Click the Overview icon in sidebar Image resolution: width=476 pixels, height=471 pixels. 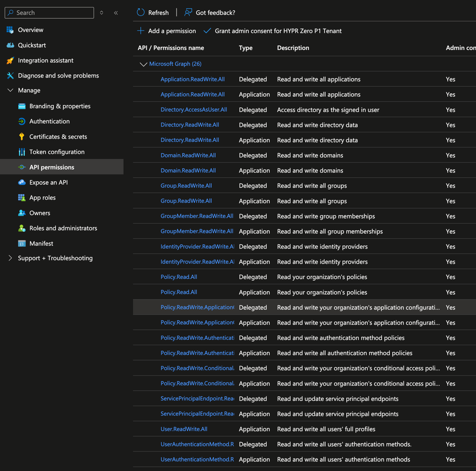(10, 30)
